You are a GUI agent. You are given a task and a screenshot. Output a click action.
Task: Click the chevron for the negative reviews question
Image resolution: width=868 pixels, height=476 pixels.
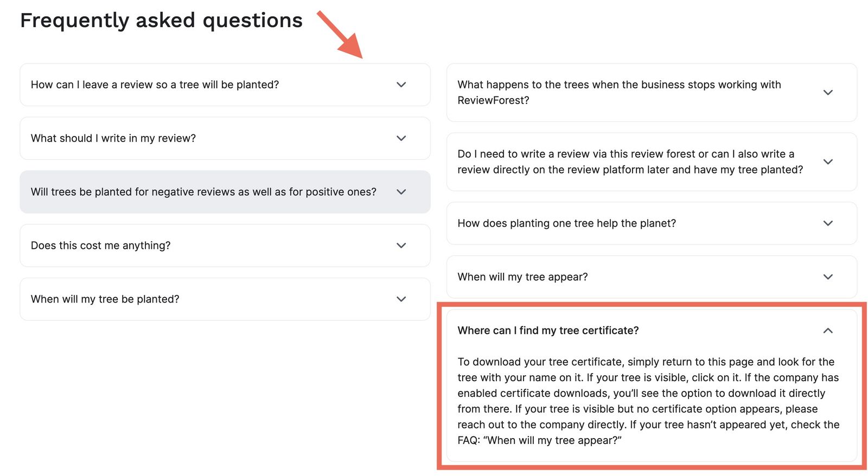[x=401, y=192]
